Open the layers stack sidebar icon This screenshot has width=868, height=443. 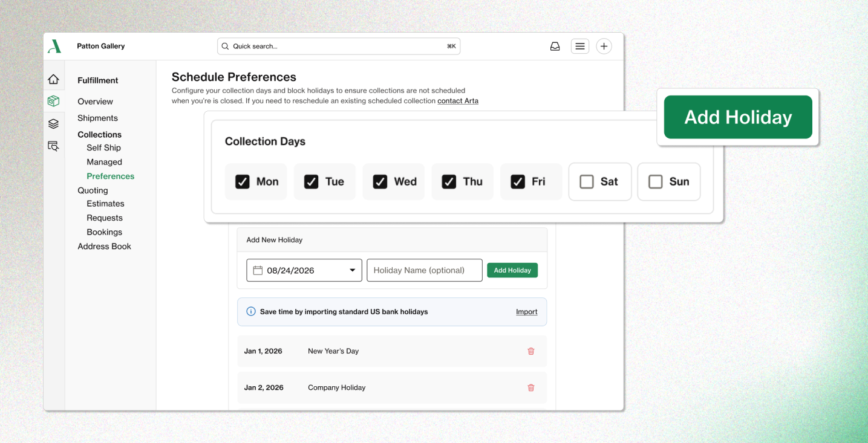54,123
